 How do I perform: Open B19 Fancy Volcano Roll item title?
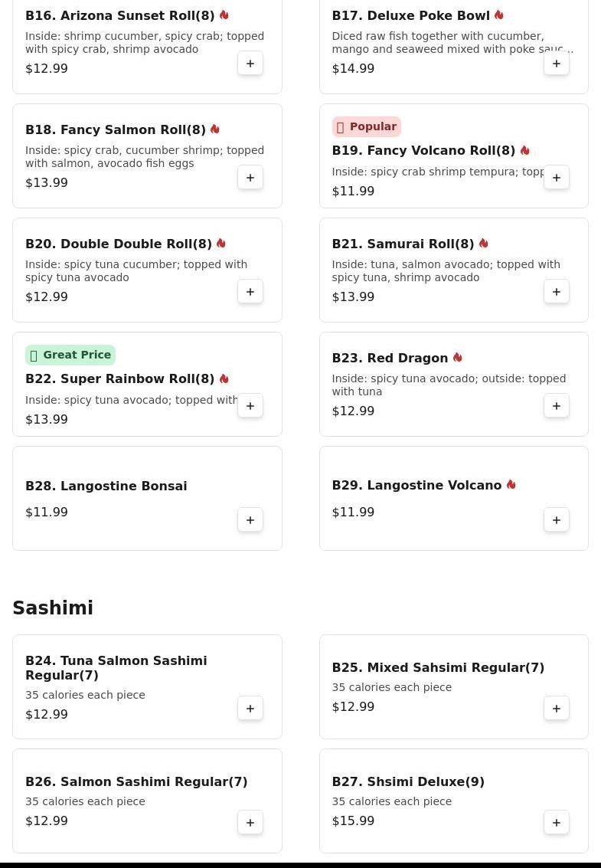pyautogui.click(x=423, y=150)
